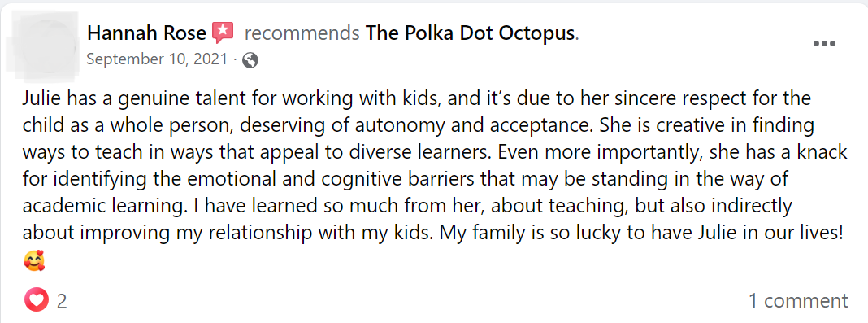Image resolution: width=868 pixels, height=323 pixels.
Task: Click the phrase "emotional and cognitive barriers"
Action: tap(298, 179)
